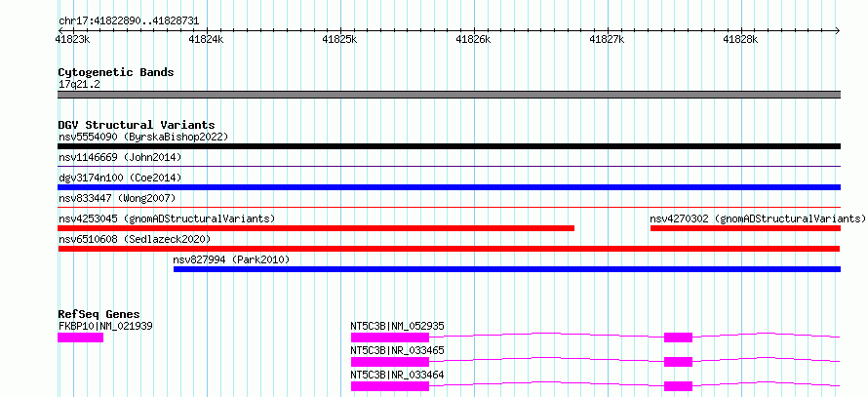Image resolution: width=868 pixels, height=397 pixels.
Task: Click the nsv833447 Wong2007 label
Action: click(x=117, y=198)
